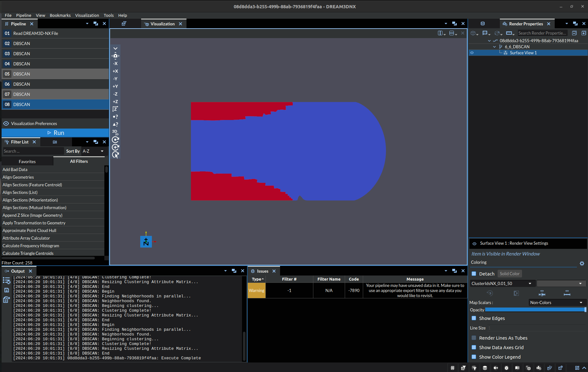Screen dimensions: 588x372
Task: Open the Visualization menu
Action: click(87, 15)
